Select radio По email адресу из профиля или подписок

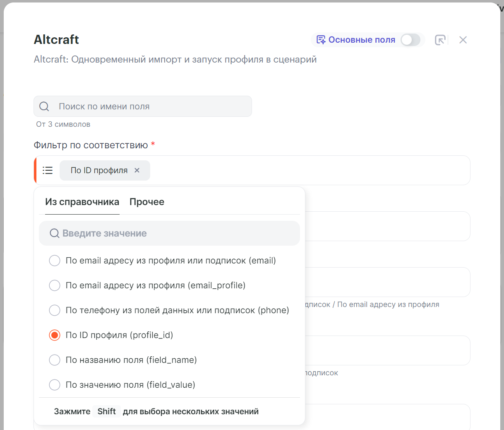[55, 261]
